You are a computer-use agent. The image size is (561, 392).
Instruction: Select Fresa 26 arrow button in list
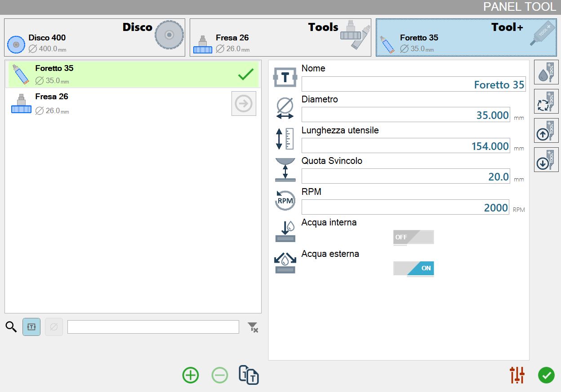tap(244, 103)
